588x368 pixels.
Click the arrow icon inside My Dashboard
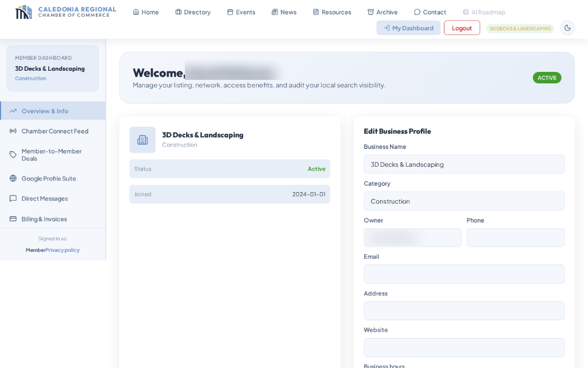(x=386, y=28)
